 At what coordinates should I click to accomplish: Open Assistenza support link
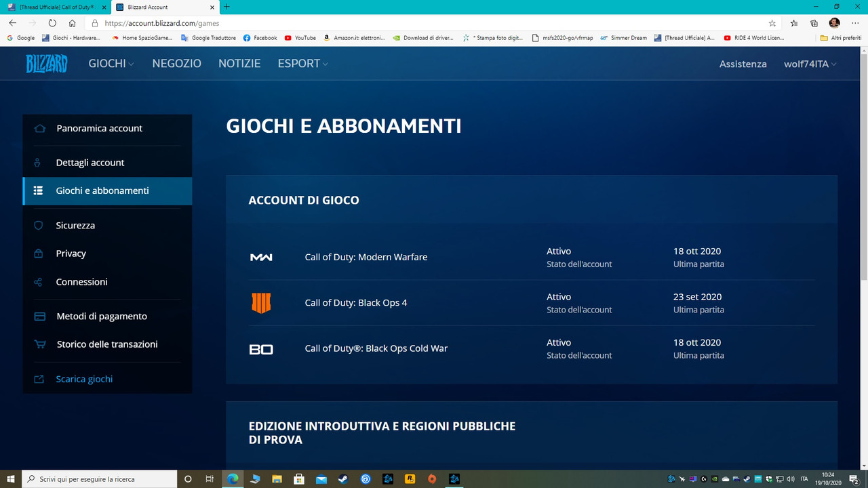coord(743,64)
